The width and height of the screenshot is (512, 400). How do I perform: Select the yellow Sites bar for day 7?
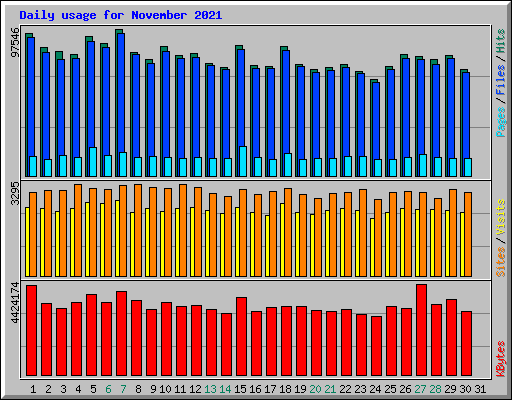pyautogui.click(x=118, y=238)
